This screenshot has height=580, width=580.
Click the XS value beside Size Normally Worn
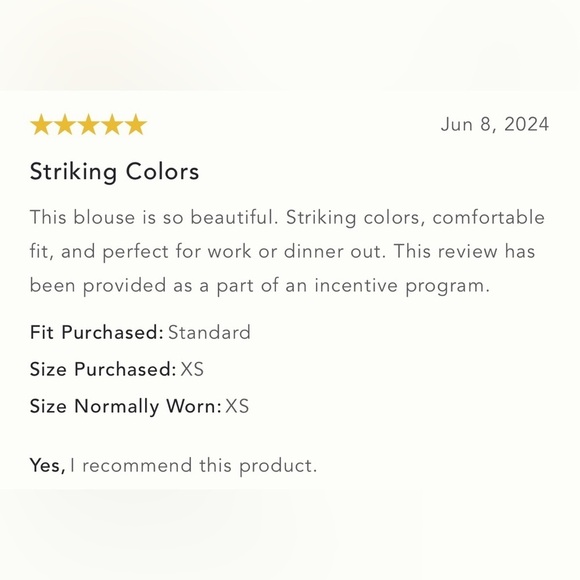tap(237, 406)
